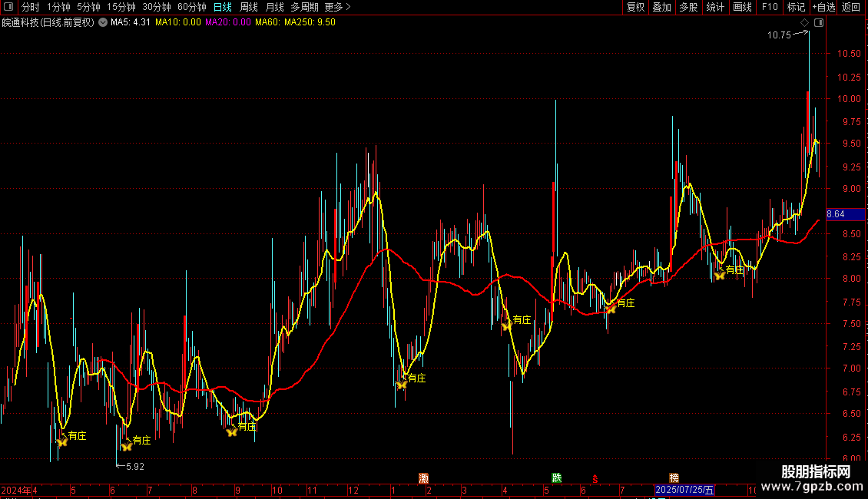Toggle the right panel icon near the 10.75 label
Screen dimensions: 868x499
coord(819,23)
